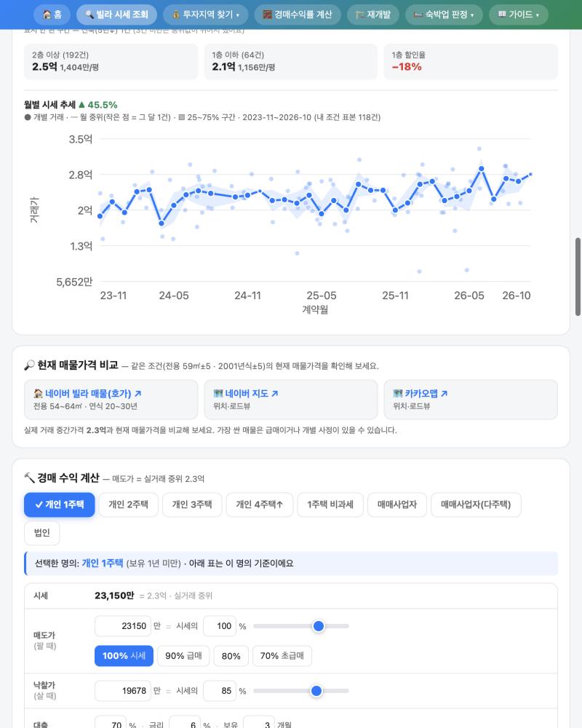Choose the 90% 급매 preset
Image resolution: width=582 pixels, height=728 pixels.
[x=183, y=656]
